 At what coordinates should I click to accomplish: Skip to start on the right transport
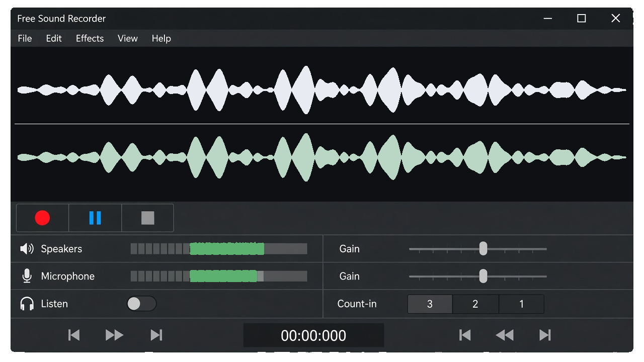point(465,335)
